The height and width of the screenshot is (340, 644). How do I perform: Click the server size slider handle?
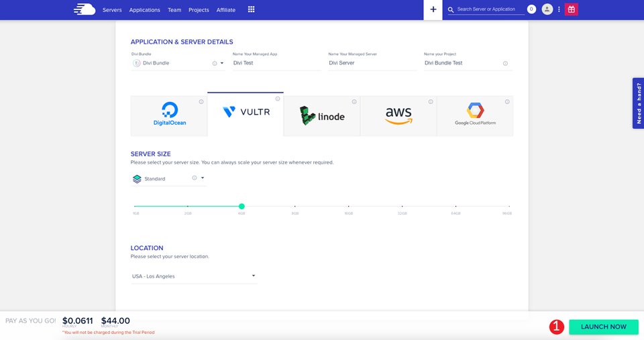click(241, 206)
